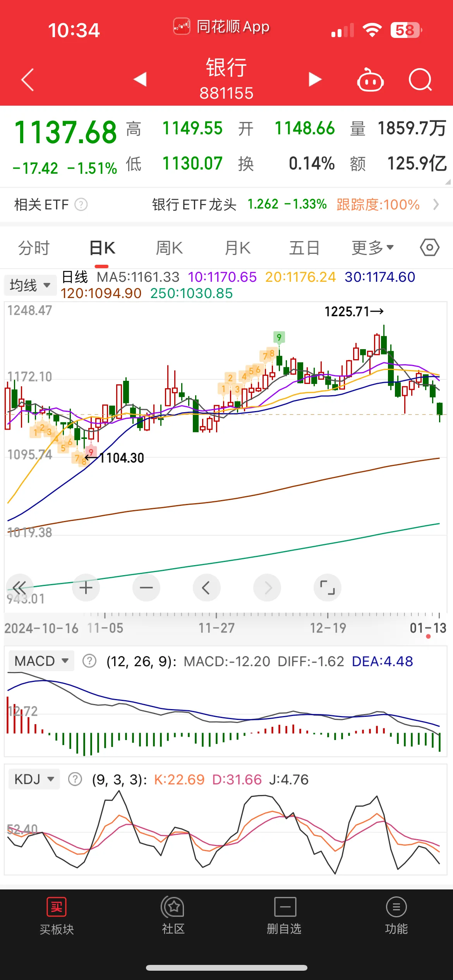453x980 pixels.
Task: Tap D:31.66 value in KDJ
Action: pyautogui.click(x=237, y=780)
